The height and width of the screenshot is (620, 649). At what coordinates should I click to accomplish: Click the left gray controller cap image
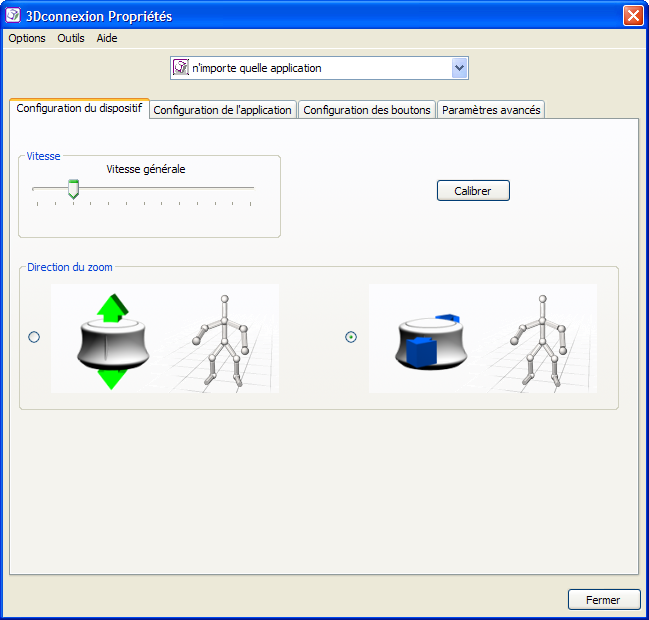pyautogui.click(x=113, y=343)
